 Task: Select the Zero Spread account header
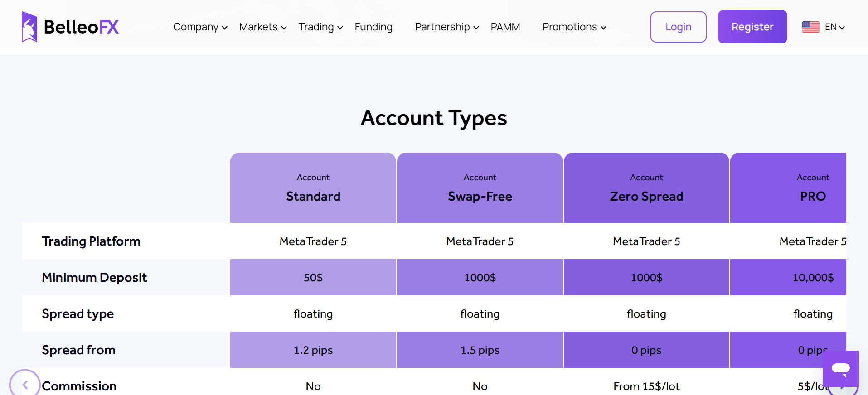(x=646, y=188)
